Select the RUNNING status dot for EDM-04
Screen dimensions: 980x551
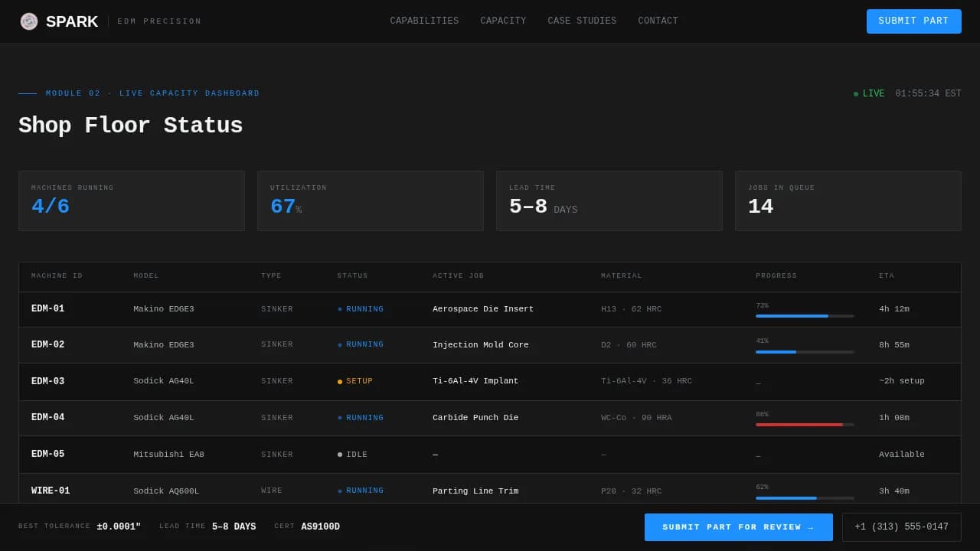pyautogui.click(x=339, y=417)
